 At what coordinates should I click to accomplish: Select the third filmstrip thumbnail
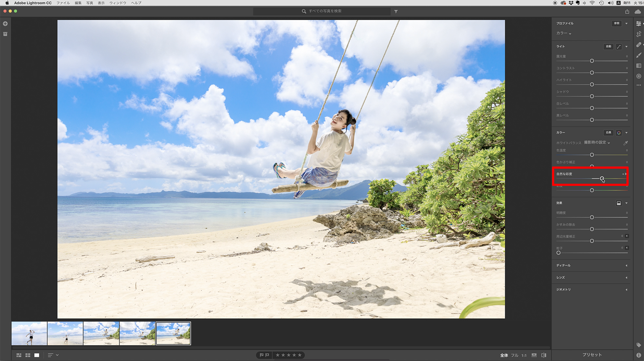tap(101, 333)
